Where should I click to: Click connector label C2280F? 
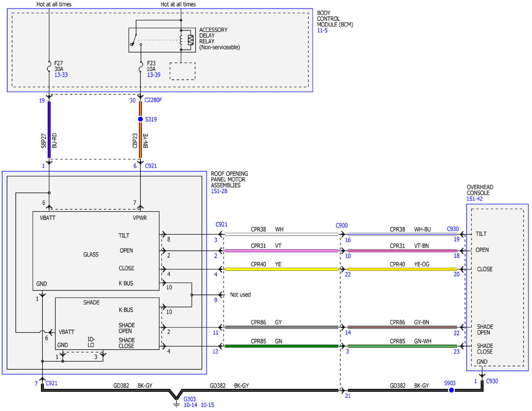pyautogui.click(x=153, y=101)
